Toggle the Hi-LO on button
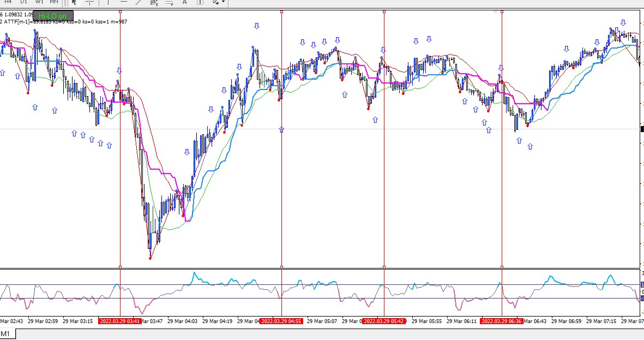 [x=52, y=16]
